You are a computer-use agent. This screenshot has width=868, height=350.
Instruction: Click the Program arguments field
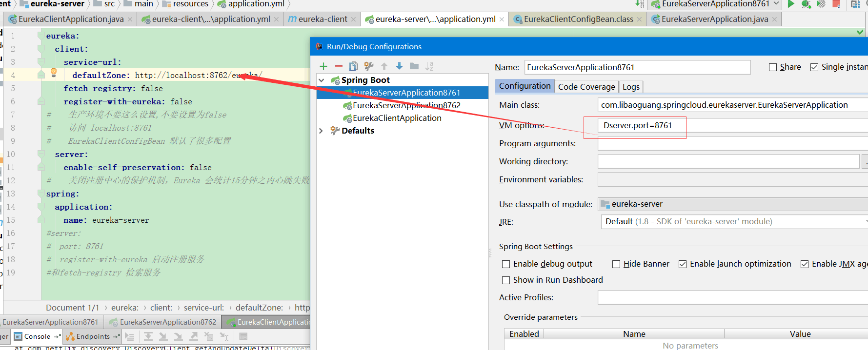(733, 143)
